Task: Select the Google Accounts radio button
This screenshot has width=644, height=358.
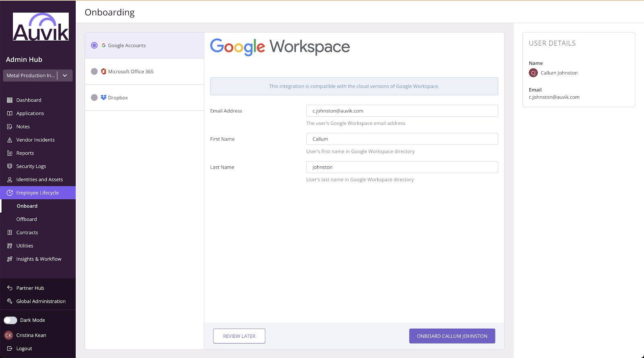Action: point(94,46)
